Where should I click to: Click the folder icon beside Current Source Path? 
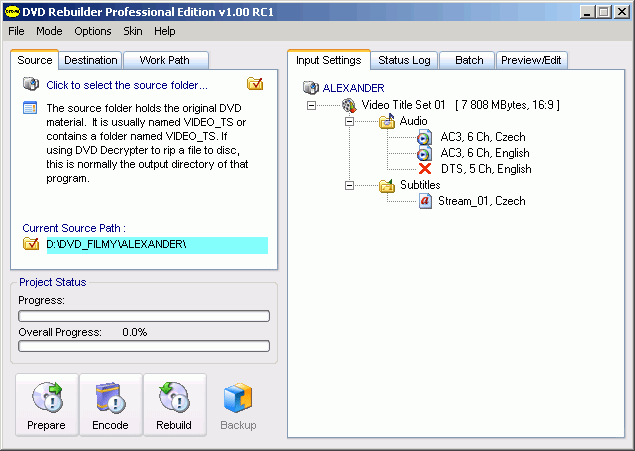(31, 244)
